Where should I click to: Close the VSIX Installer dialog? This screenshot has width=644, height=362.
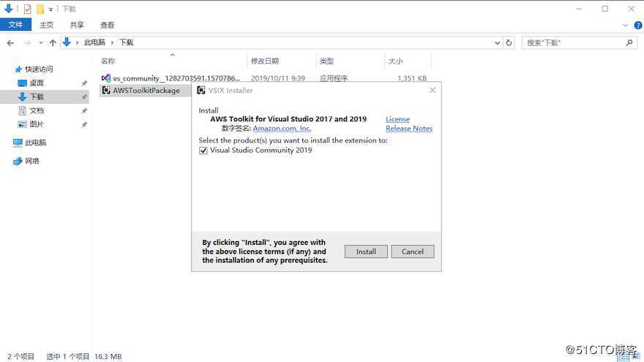(x=433, y=90)
